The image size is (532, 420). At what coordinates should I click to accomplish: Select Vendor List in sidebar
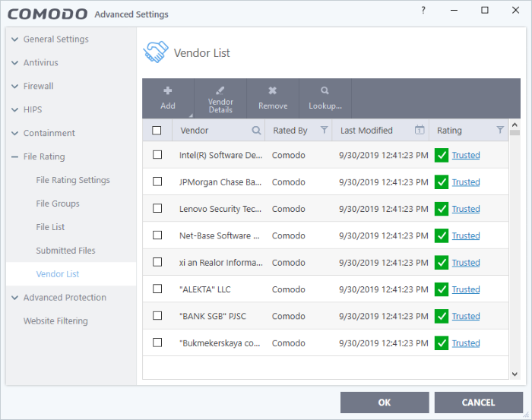point(57,274)
